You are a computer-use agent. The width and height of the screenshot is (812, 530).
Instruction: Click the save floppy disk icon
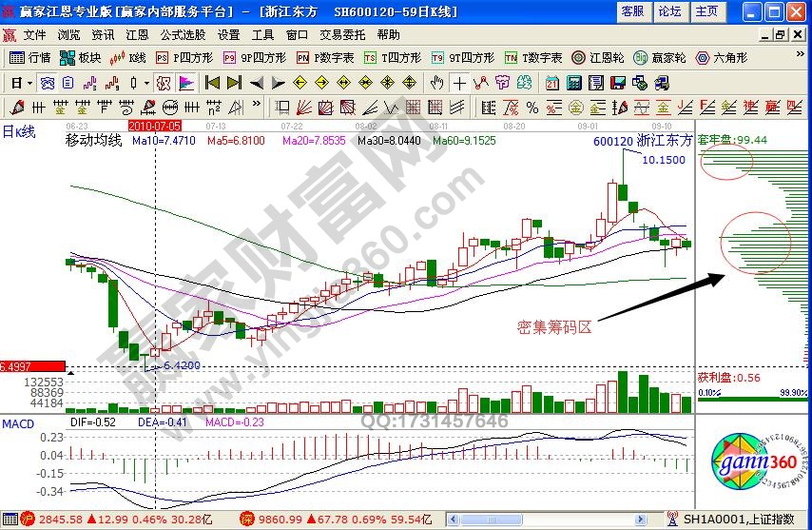click(x=617, y=82)
